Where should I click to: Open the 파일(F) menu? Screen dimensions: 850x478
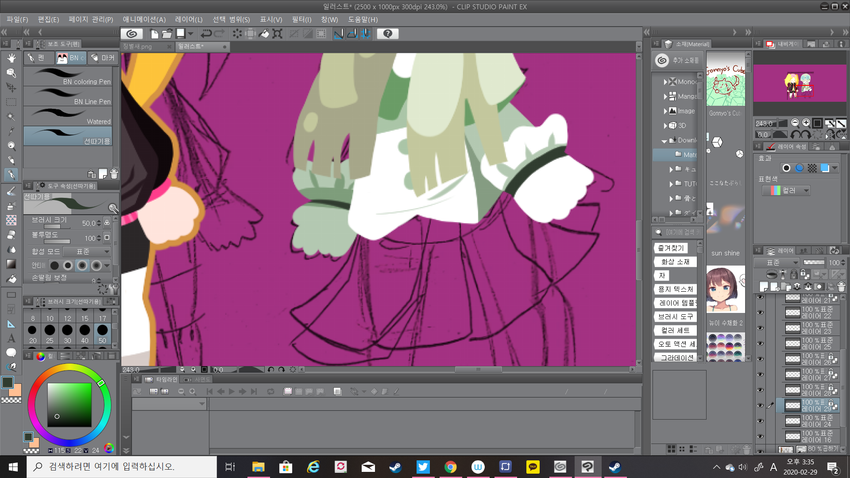pos(17,20)
